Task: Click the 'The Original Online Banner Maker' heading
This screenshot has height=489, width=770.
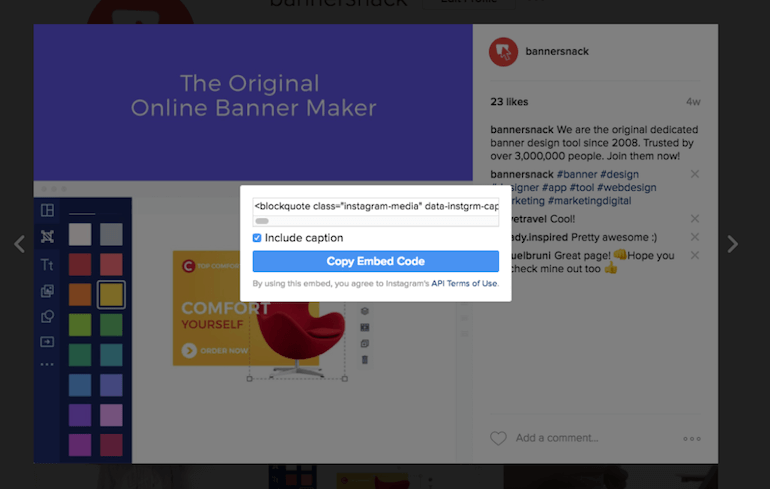Action: coord(253,96)
